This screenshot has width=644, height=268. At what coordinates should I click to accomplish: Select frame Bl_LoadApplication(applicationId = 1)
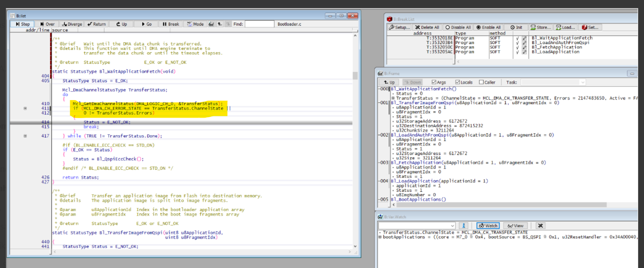(x=439, y=181)
